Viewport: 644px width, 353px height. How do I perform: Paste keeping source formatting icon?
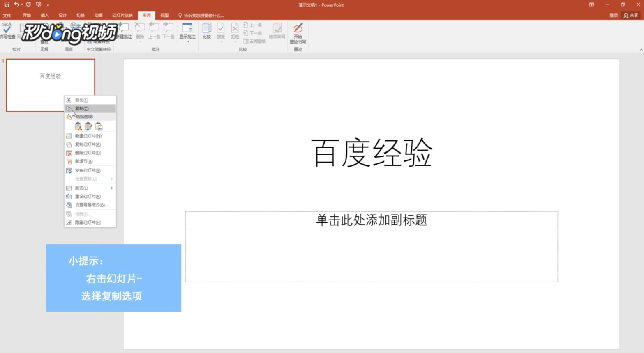coord(88,126)
